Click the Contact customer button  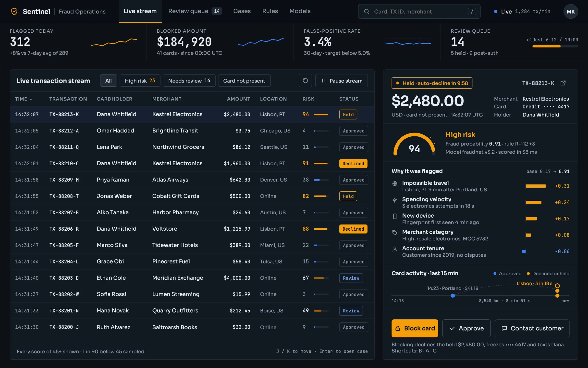[x=532, y=328]
